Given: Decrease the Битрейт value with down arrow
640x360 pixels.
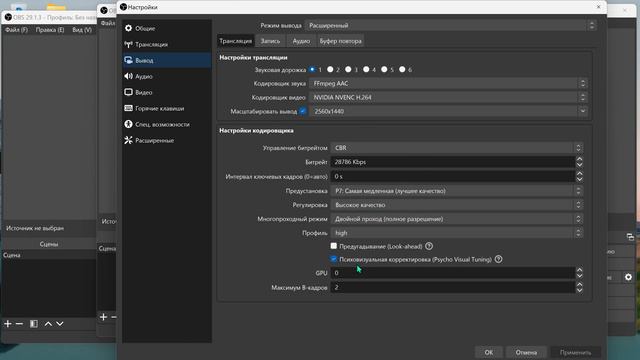Looking at the screenshot, I should [x=580, y=165].
